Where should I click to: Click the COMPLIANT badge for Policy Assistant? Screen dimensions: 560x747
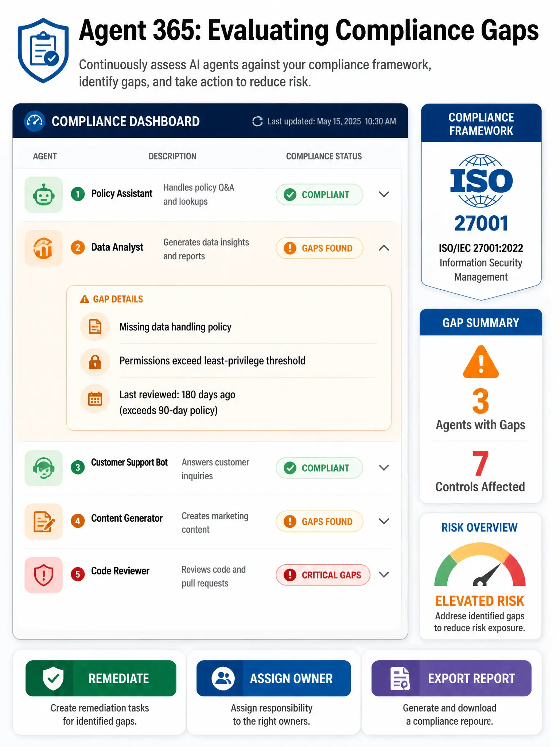click(319, 195)
